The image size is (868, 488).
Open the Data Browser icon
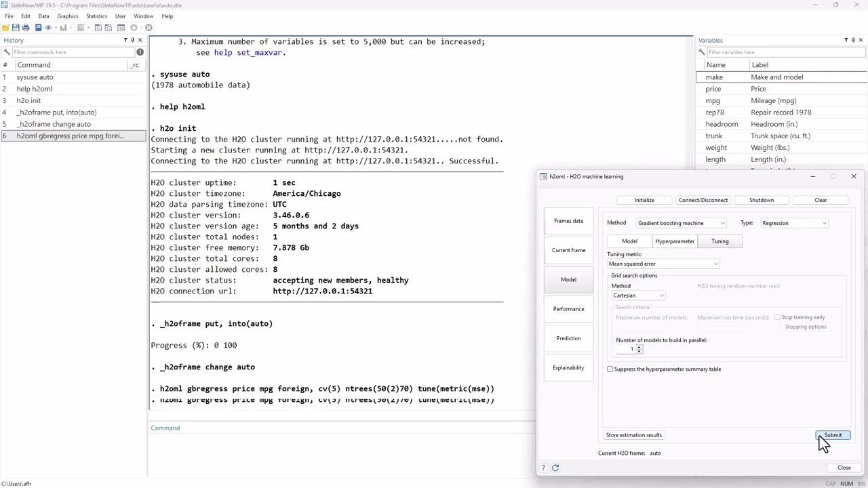point(108,28)
